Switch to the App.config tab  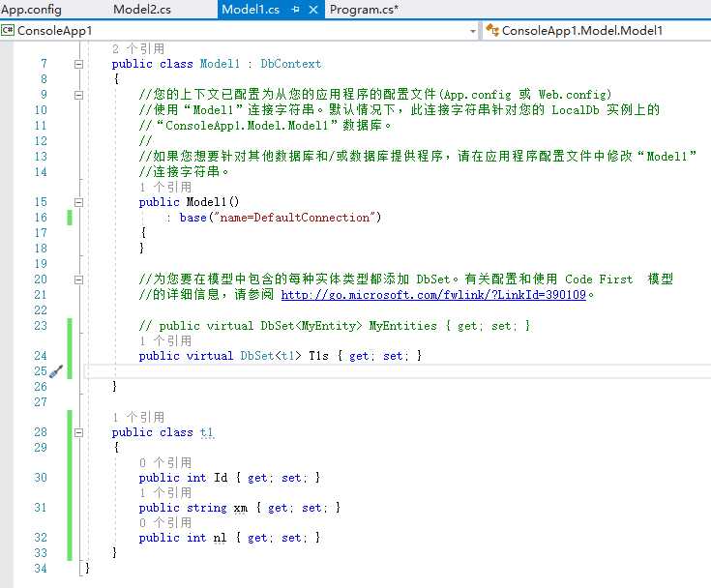coord(31,10)
